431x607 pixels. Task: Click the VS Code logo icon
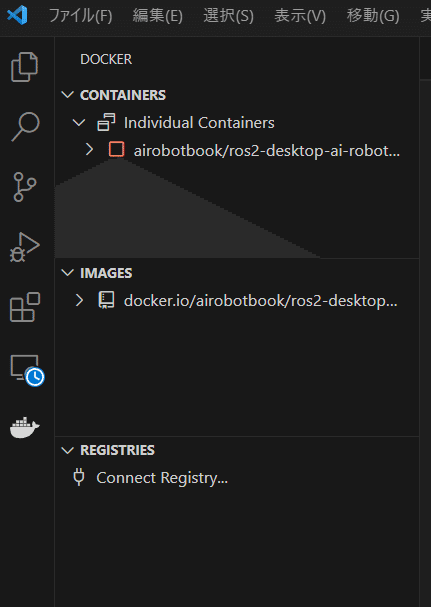[17, 15]
